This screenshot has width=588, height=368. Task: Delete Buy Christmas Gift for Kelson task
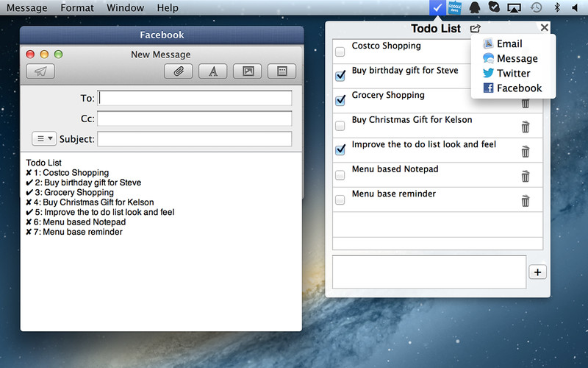[526, 127]
